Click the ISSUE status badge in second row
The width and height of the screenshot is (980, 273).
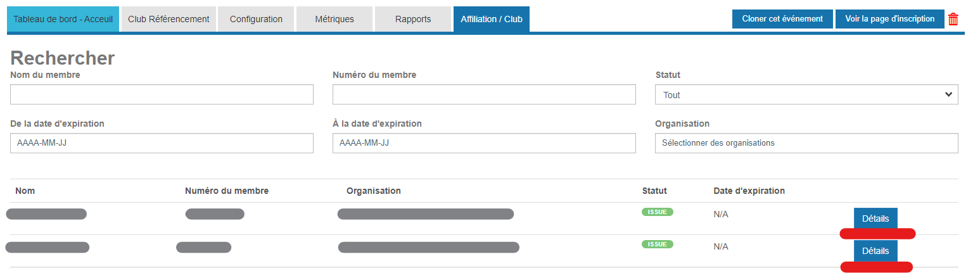coord(657,244)
